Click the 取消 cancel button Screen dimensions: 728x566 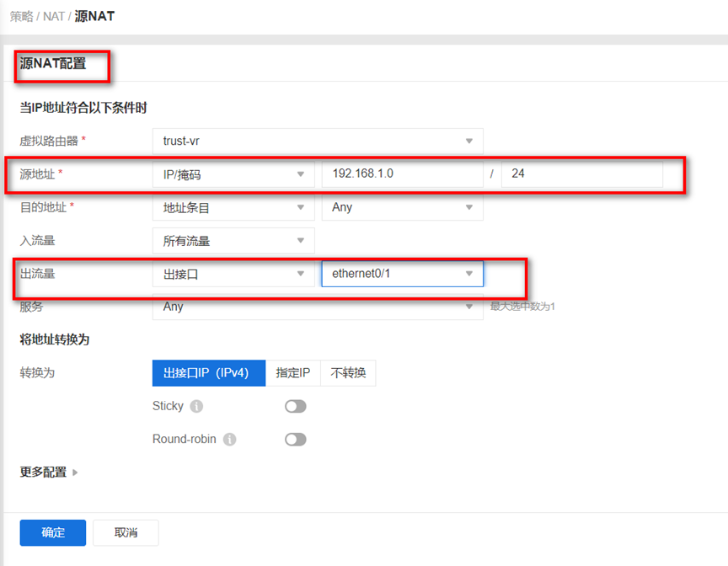tap(126, 533)
